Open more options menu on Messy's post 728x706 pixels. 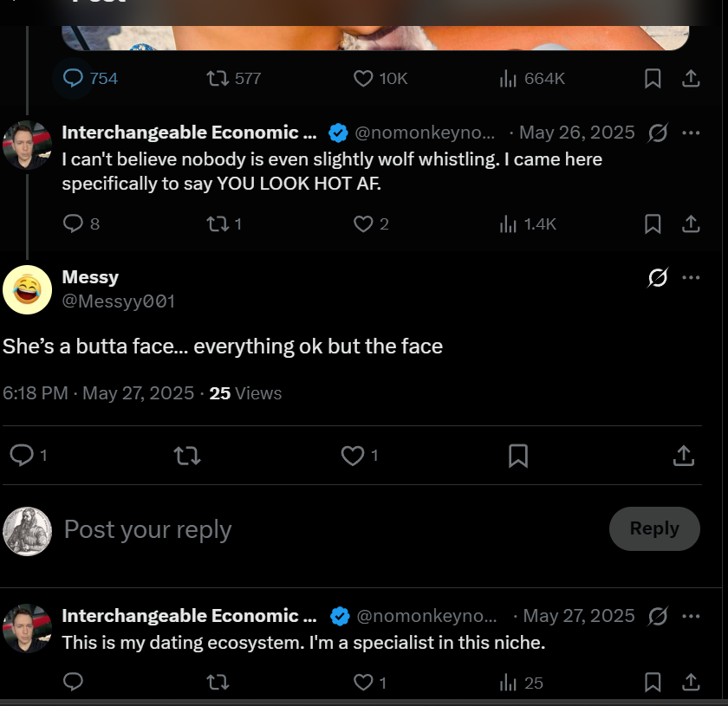(691, 277)
